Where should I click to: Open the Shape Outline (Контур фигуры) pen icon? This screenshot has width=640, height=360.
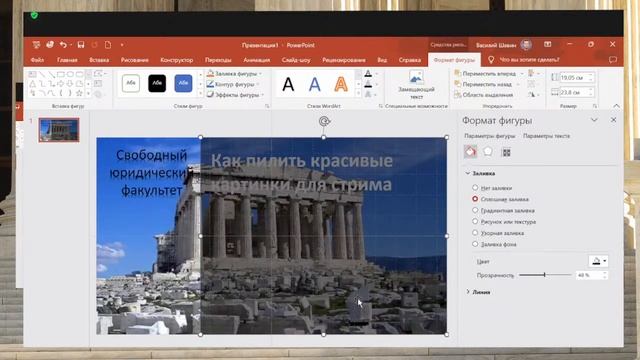210,84
